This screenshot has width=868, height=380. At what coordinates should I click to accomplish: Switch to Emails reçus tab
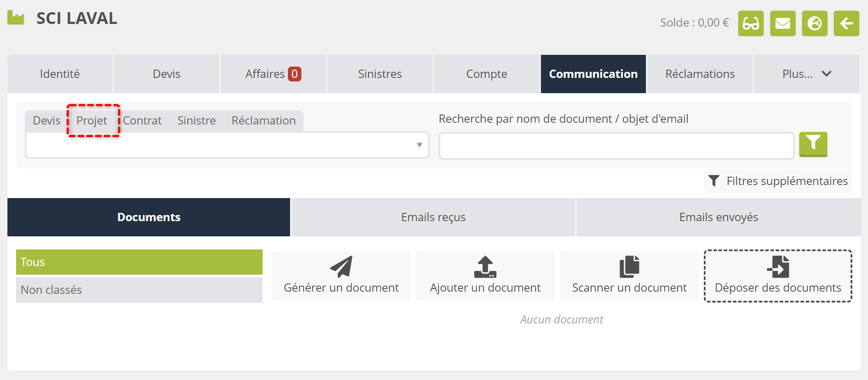click(x=433, y=217)
